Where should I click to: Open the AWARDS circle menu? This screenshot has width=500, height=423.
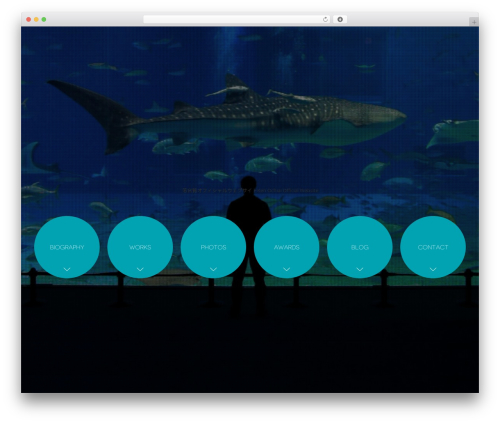286,247
